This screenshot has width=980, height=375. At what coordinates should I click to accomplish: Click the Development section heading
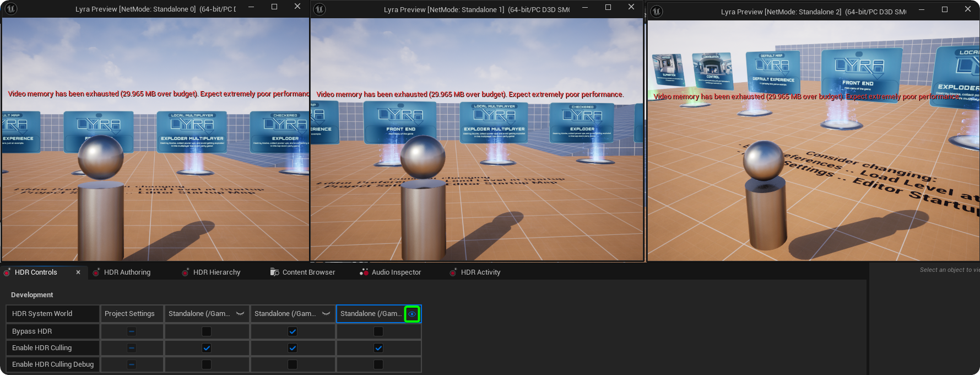(32, 295)
